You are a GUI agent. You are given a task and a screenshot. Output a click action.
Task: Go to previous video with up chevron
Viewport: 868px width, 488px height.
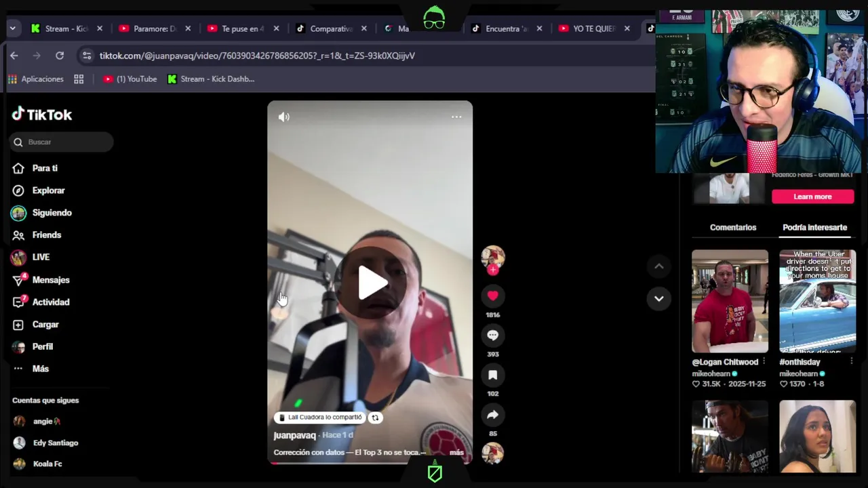click(x=658, y=266)
